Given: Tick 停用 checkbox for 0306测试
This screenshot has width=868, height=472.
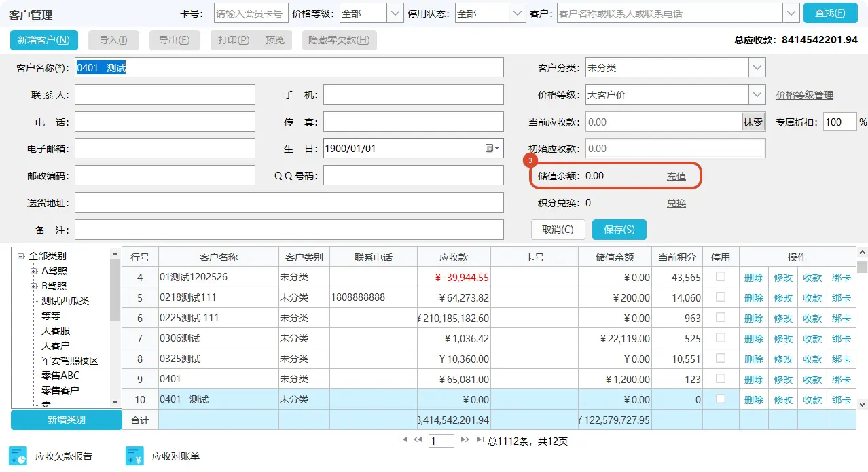Looking at the screenshot, I should point(721,338).
